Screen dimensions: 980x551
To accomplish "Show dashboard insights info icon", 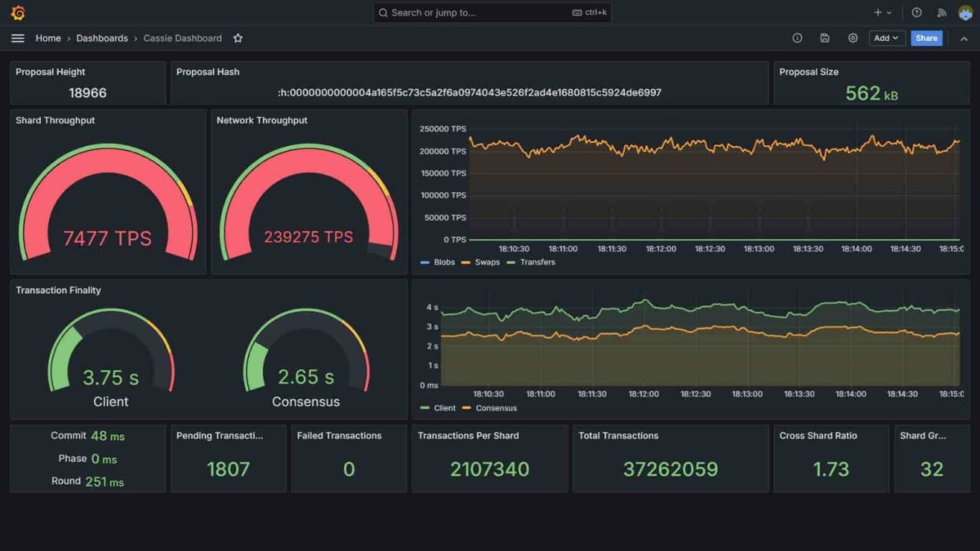I will [x=797, y=38].
